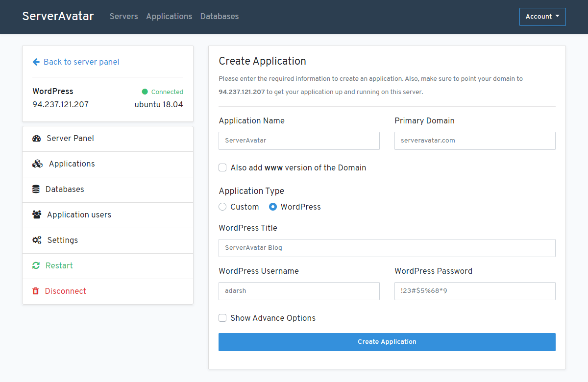Screen dimensions: 588x382
Task: Tick the Show Advance Options checkbox
Action: tap(222, 318)
